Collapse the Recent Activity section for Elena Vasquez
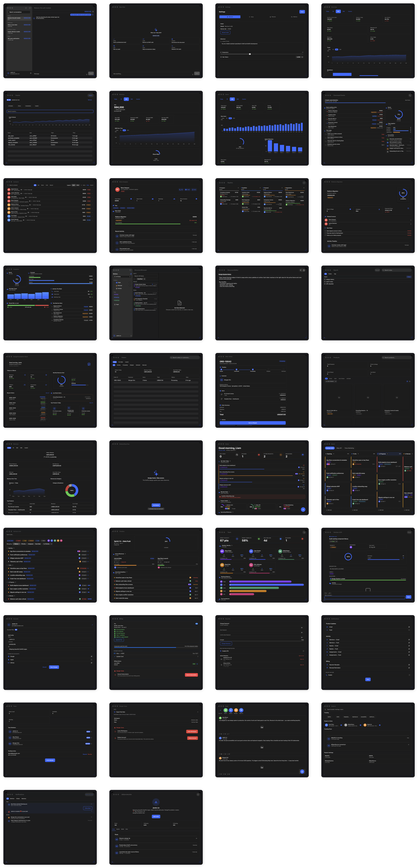 (x=119, y=231)
